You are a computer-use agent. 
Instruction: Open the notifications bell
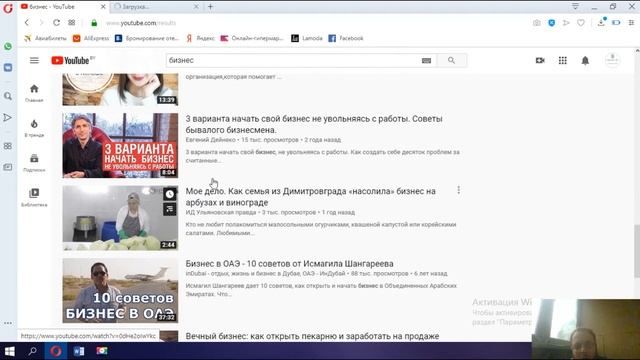pyautogui.click(x=585, y=60)
